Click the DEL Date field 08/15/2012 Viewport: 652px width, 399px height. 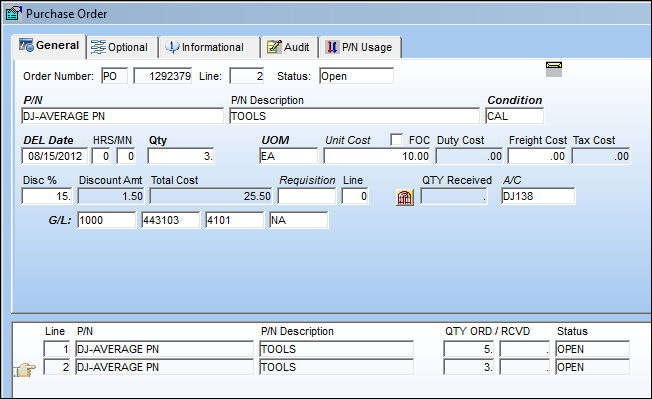(x=54, y=156)
